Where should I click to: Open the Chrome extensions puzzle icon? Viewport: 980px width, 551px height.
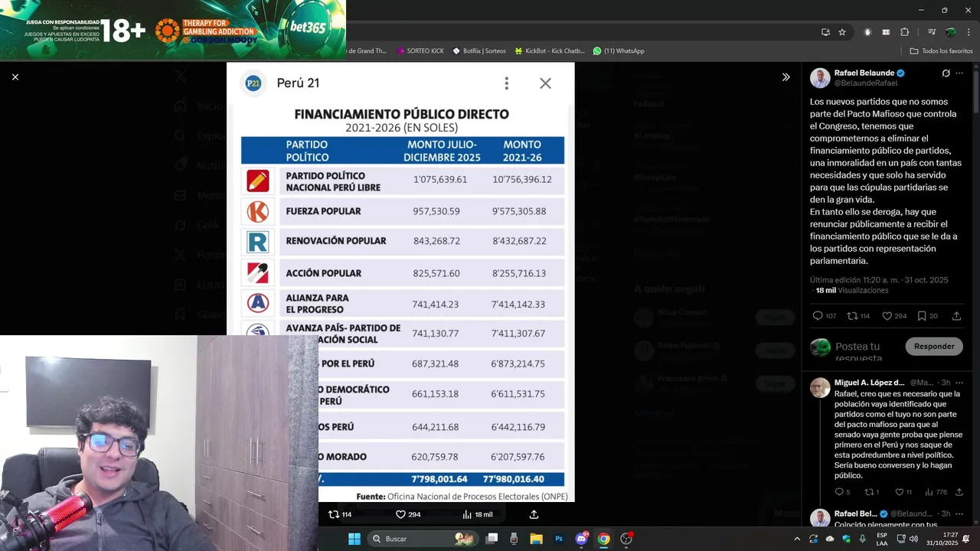point(904,32)
